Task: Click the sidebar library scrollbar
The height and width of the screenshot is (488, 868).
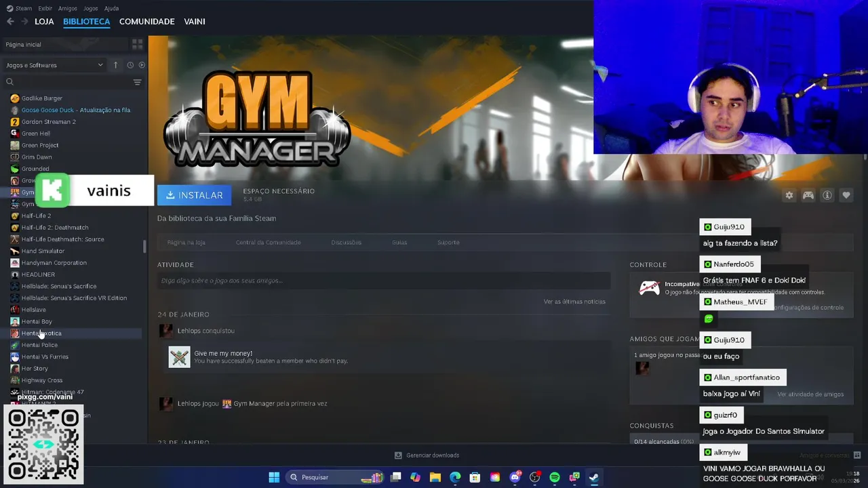Action: (x=144, y=247)
